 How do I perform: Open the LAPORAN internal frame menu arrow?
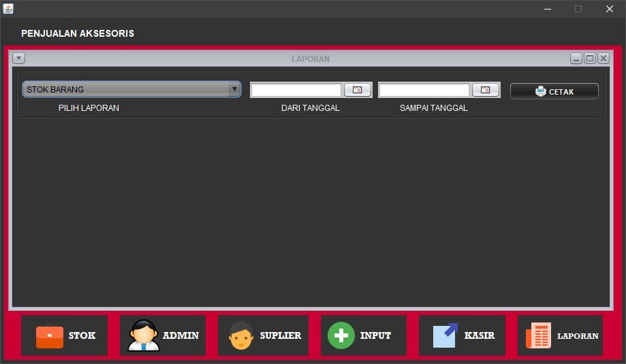19,59
